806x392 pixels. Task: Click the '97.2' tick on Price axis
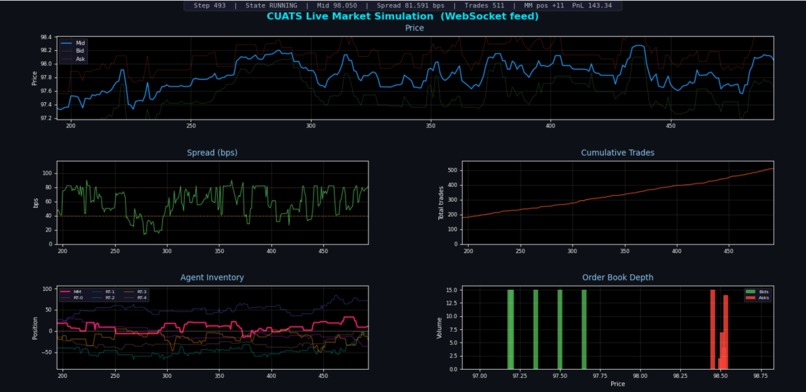47,119
